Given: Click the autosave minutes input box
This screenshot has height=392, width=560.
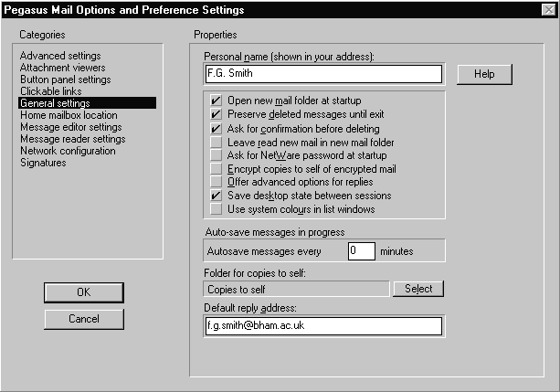Looking at the screenshot, I should 362,251.
